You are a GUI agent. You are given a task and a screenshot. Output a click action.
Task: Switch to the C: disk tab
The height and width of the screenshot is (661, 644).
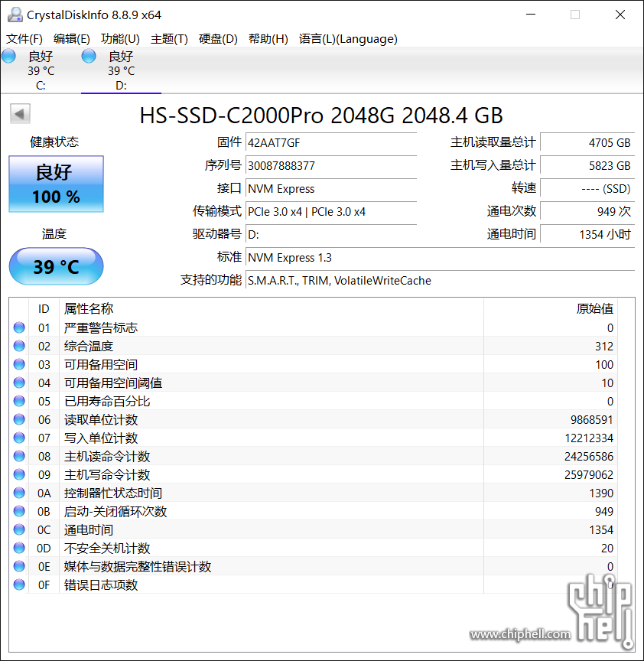[41, 70]
